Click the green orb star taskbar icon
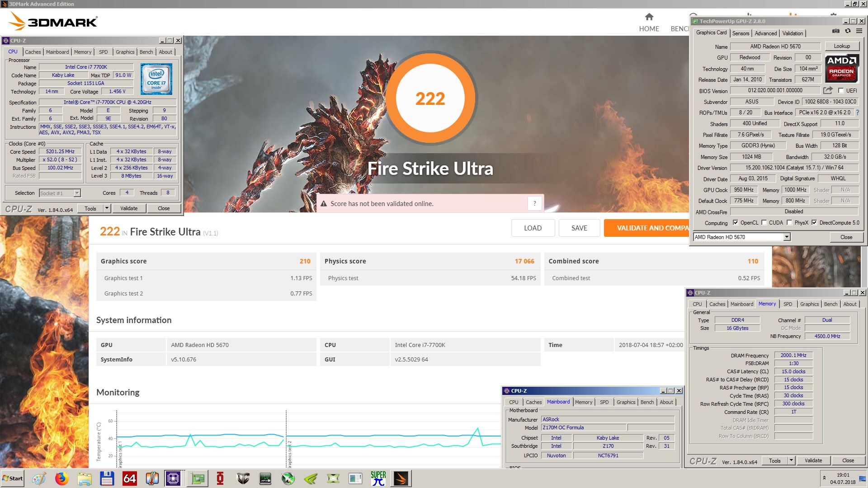Image resolution: width=868 pixels, height=488 pixels. pyautogui.click(x=288, y=479)
